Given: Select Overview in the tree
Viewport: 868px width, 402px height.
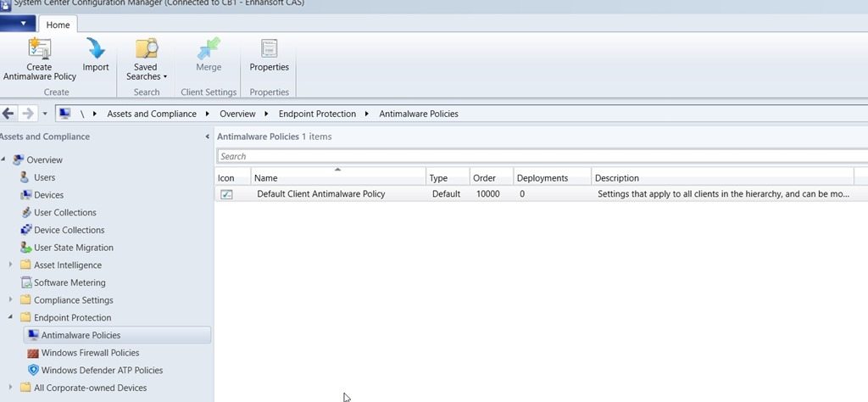Looking at the screenshot, I should click(44, 159).
